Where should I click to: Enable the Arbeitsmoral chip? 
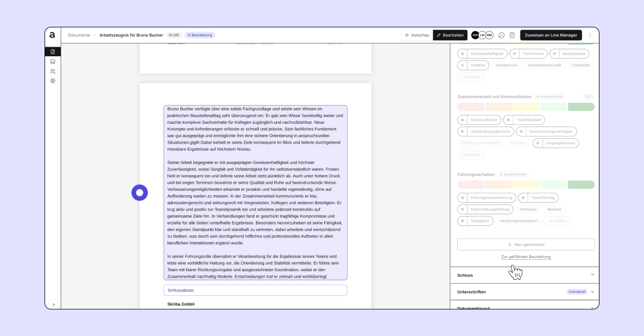506,65
